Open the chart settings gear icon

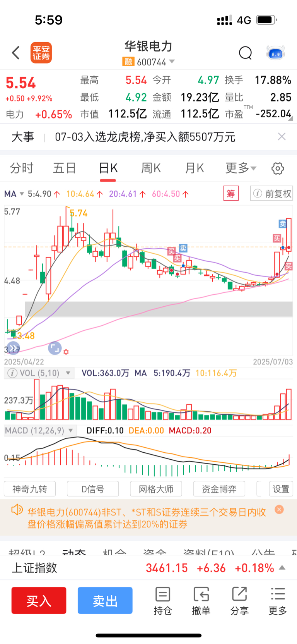pyautogui.click(x=278, y=168)
